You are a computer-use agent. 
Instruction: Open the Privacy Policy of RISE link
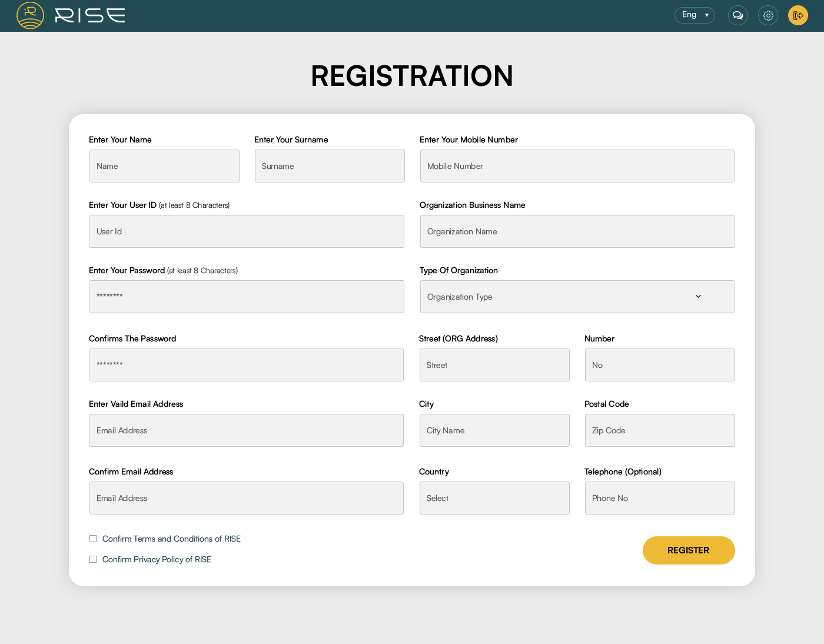pos(157,559)
